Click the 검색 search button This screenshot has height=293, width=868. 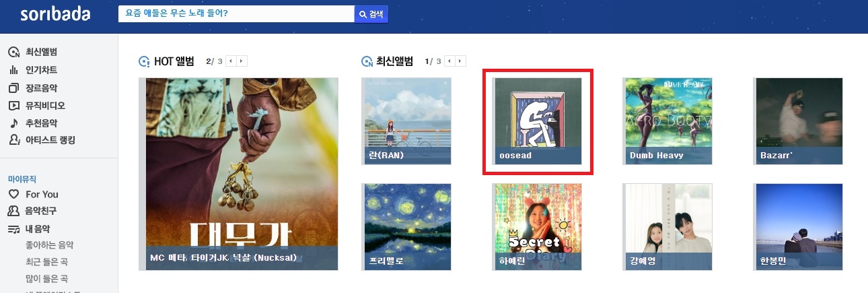pos(371,14)
